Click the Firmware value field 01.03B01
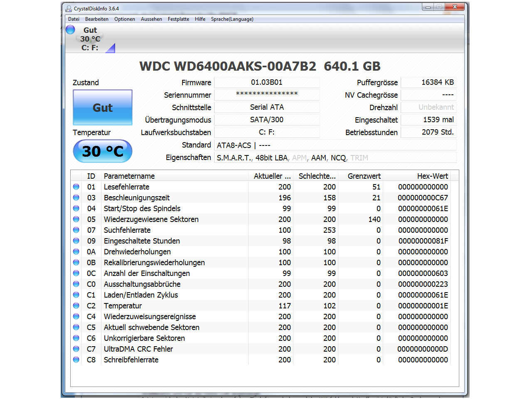Viewport: 532px width, 399px height. pyautogui.click(x=267, y=82)
